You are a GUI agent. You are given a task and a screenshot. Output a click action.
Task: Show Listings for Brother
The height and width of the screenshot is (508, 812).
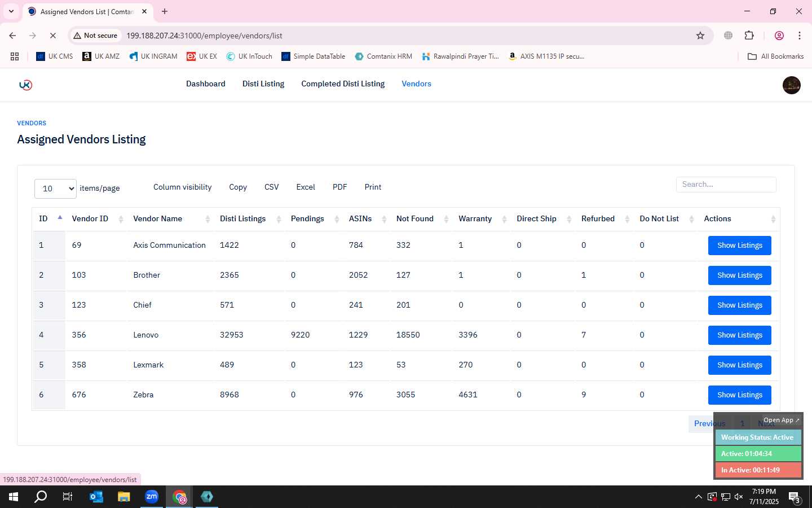[x=739, y=275]
